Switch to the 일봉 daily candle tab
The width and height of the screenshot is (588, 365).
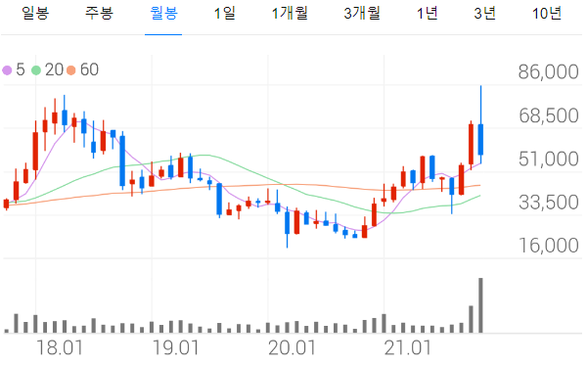[x=35, y=14]
